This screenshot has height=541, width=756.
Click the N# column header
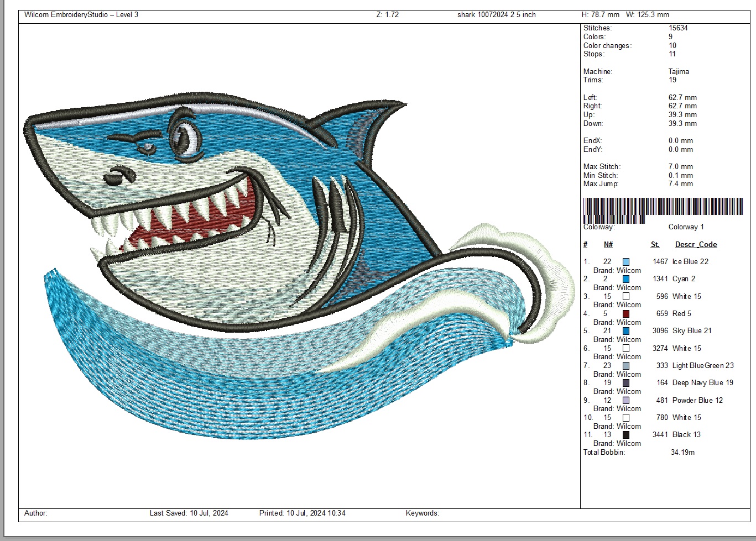click(x=608, y=245)
